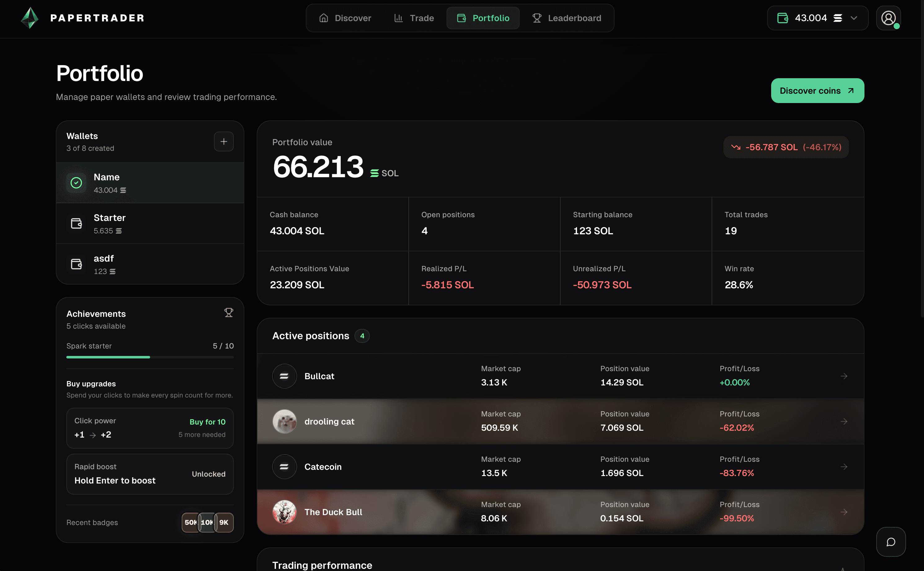
Task: Click the Active Positions Value 23.209 SOL
Action: [297, 285]
